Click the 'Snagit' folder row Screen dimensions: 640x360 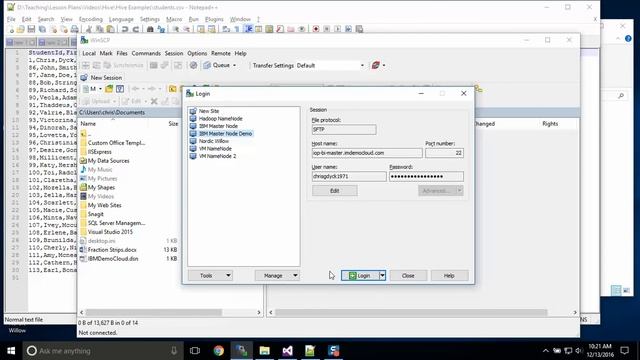pos(96,214)
